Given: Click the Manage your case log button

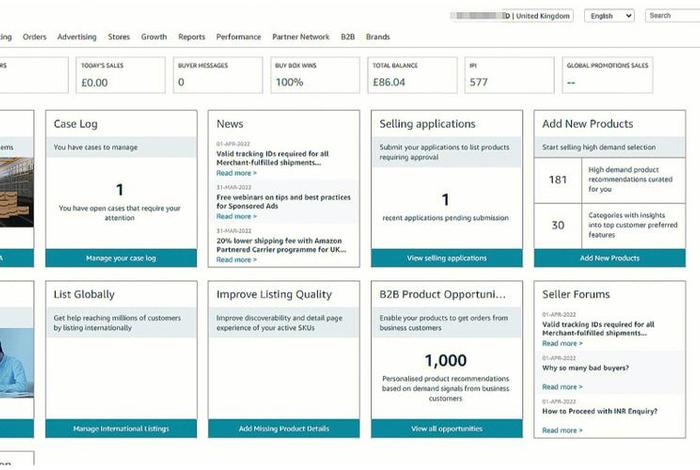Looking at the screenshot, I should click(x=121, y=258).
